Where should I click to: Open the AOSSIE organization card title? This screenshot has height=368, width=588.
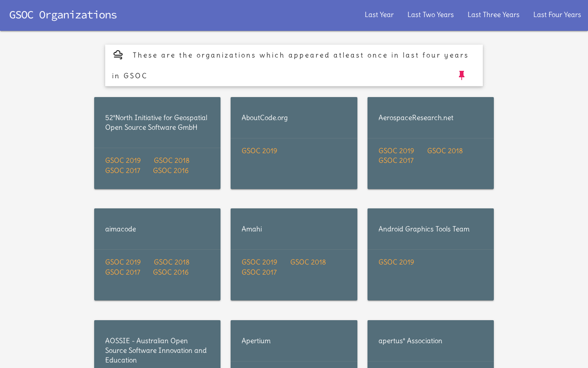pos(156,351)
